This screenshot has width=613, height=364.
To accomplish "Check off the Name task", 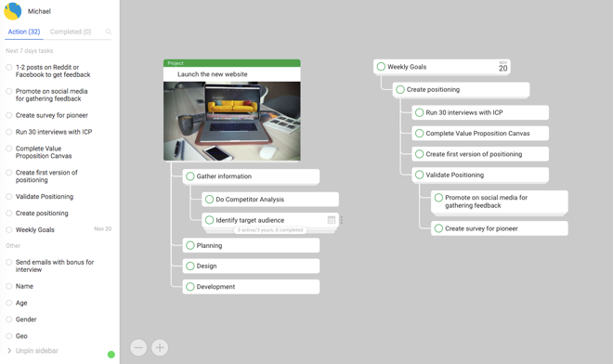I will [x=8, y=286].
